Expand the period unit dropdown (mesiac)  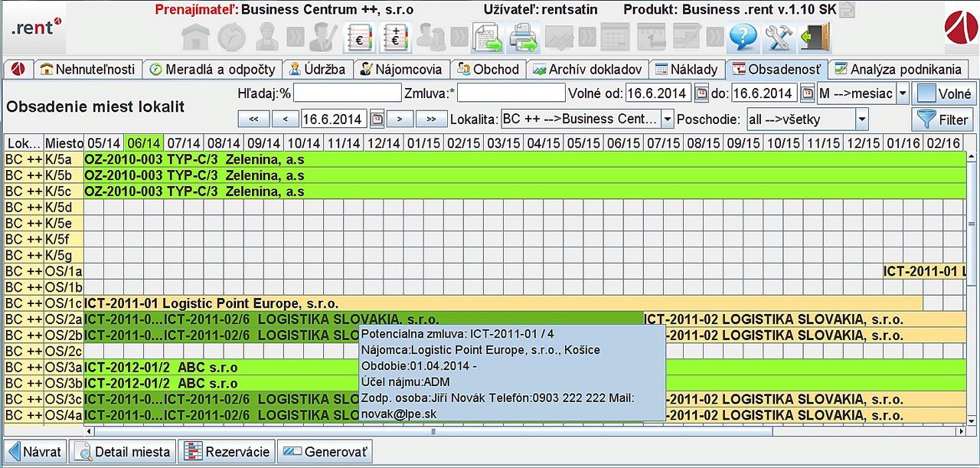pyautogui.click(x=903, y=93)
